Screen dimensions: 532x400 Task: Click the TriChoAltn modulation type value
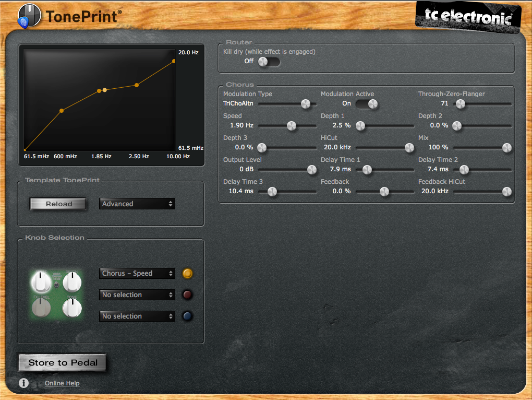(x=238, y=103)
